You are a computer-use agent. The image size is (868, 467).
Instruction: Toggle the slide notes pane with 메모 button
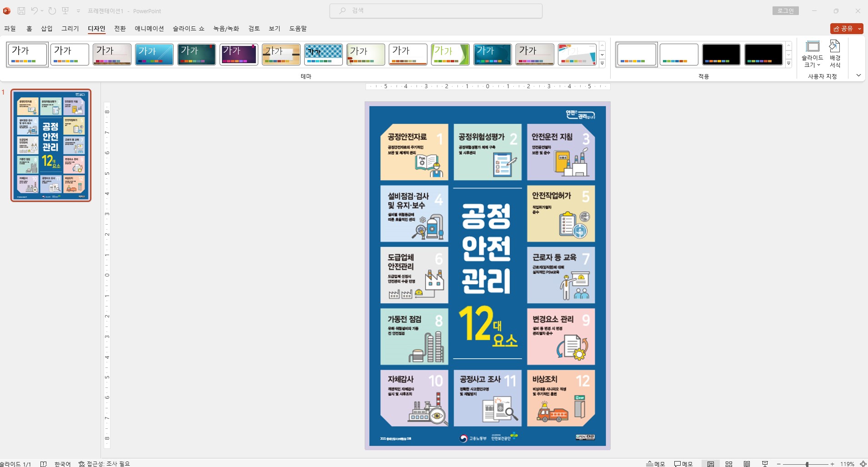pos(656,464)
